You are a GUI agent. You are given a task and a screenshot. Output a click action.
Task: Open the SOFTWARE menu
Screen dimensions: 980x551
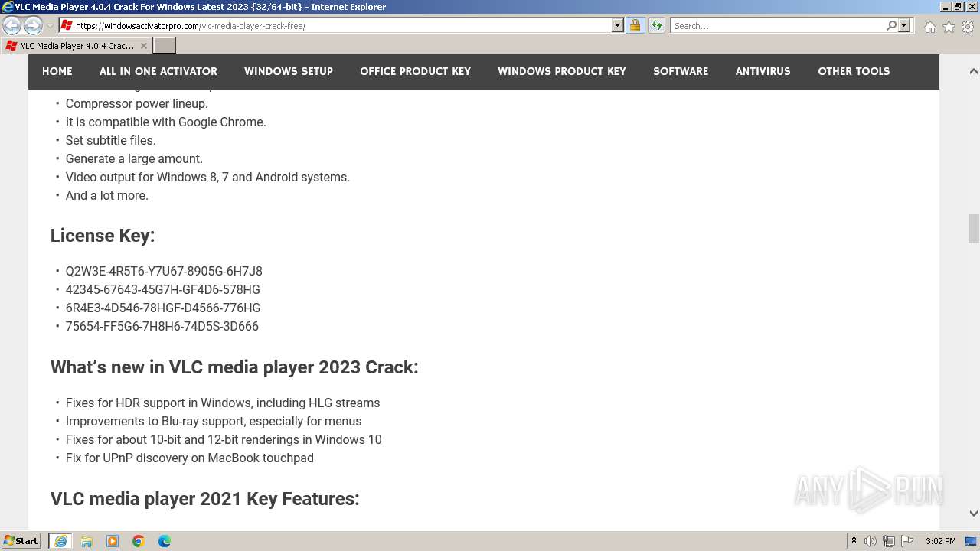point(681,71)
